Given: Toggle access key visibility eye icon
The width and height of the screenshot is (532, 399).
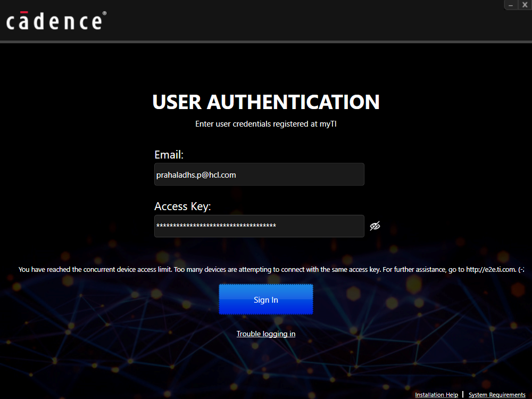Looking at the screenshot, I should pos(375,226).
